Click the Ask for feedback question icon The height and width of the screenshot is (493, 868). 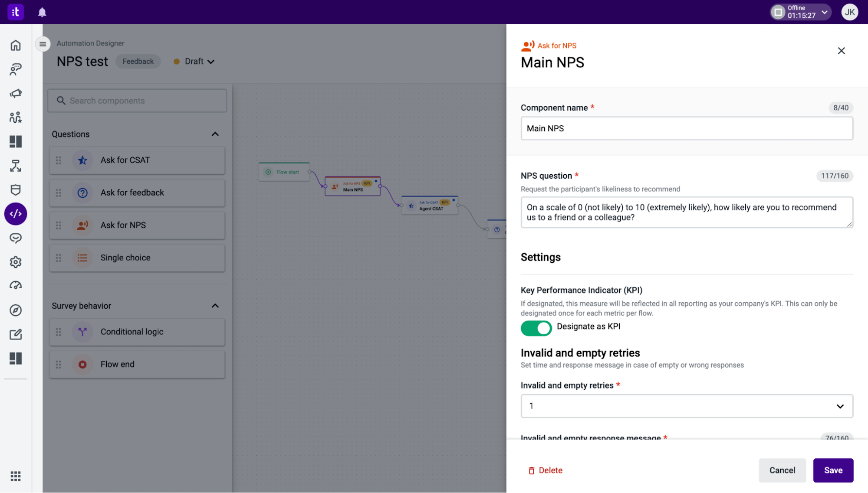(82, 193)
